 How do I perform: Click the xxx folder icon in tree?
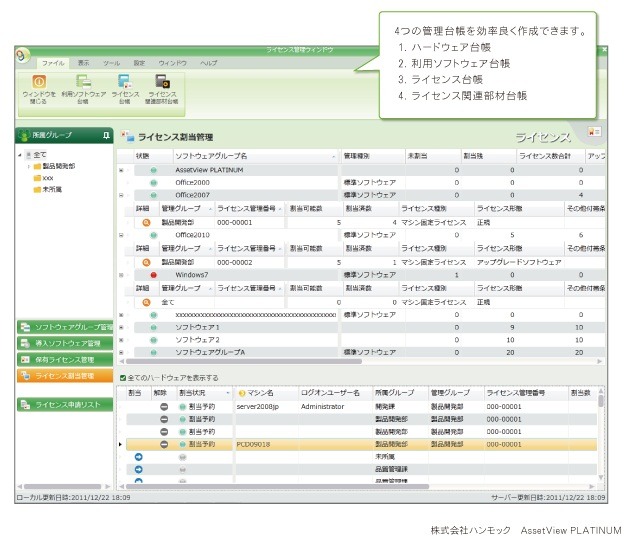(x=37, y=178)
